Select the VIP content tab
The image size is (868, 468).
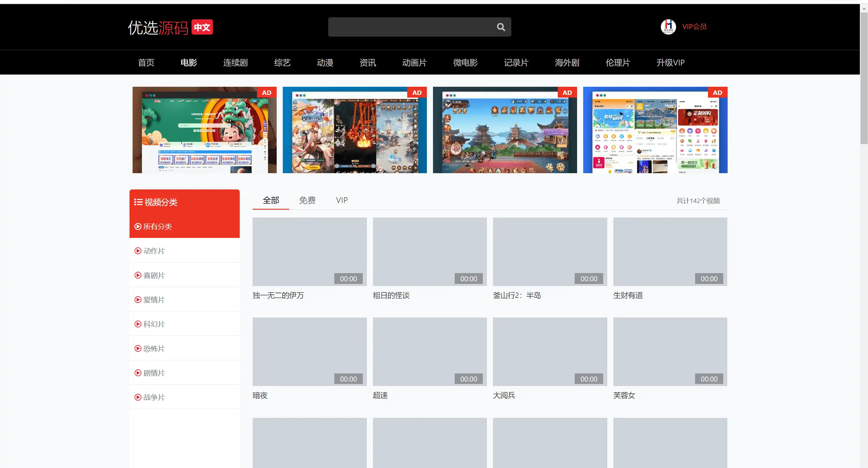(343, 200)
